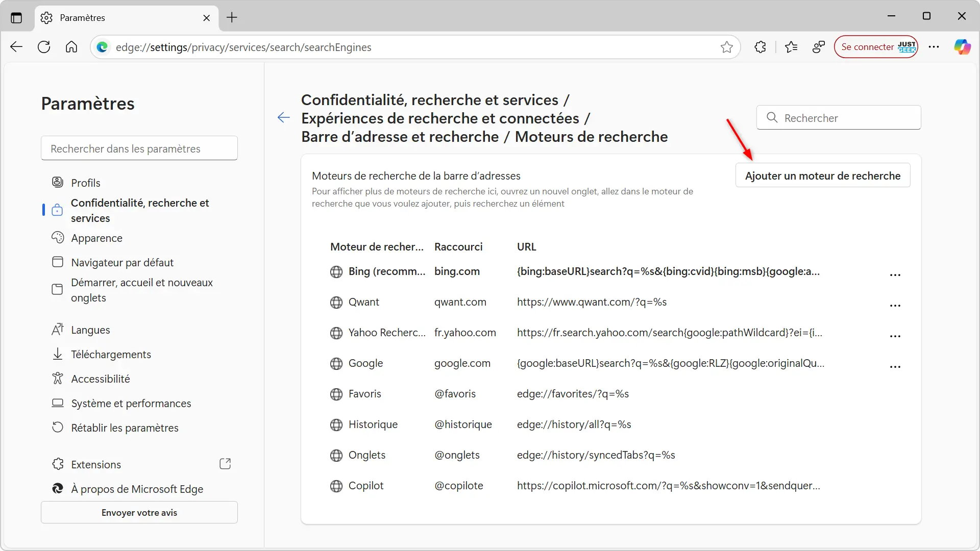Open Profils settings section
Screen dimensions: 980x551
point(86,183)
